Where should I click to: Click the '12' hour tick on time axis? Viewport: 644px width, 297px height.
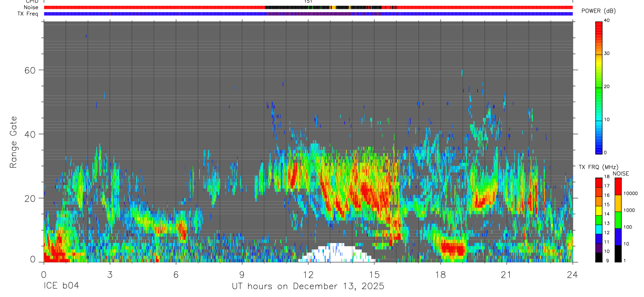click(x=308, y=274)
